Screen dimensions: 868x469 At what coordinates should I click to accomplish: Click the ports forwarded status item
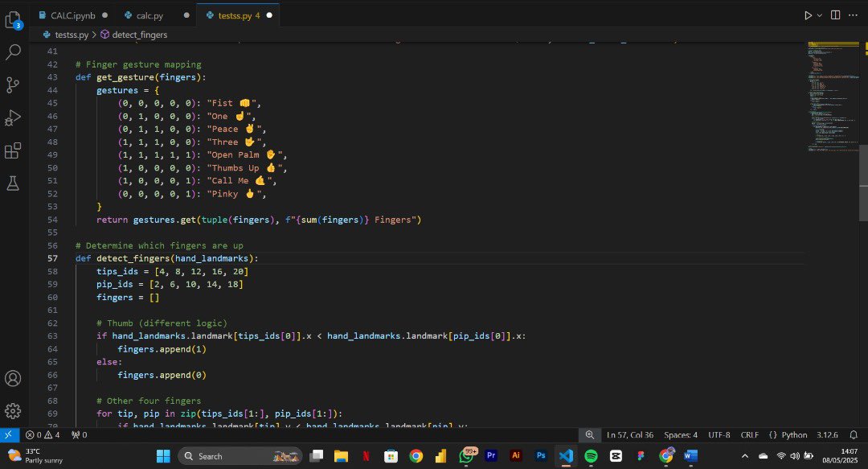(79, 434)
